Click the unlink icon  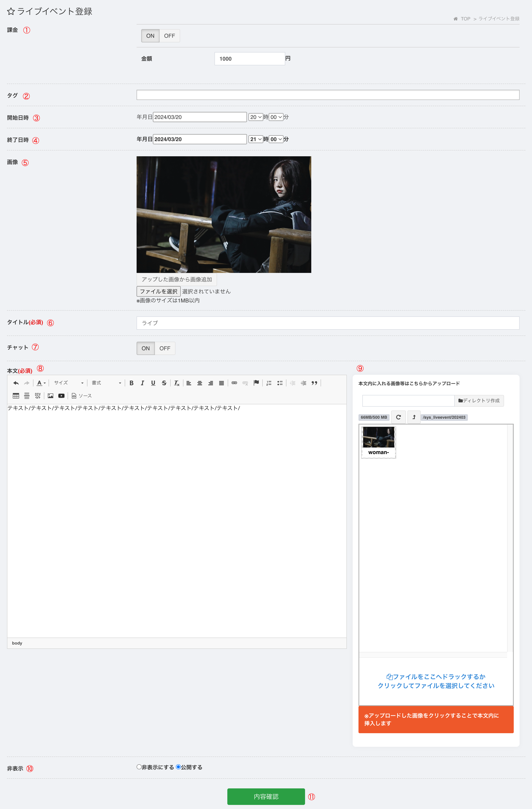pos(245,383)
